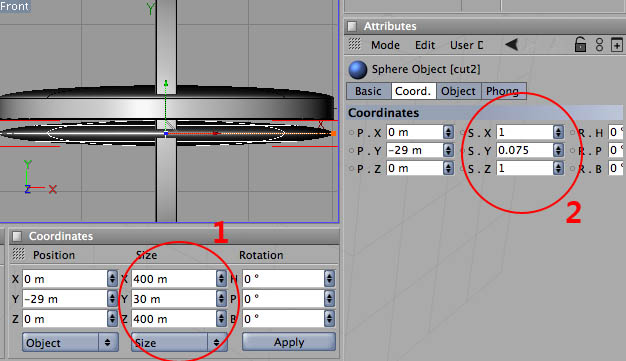Viewport: 626px width, 361px height.
Task: Click the Apply button
Action: click(289, 342)
